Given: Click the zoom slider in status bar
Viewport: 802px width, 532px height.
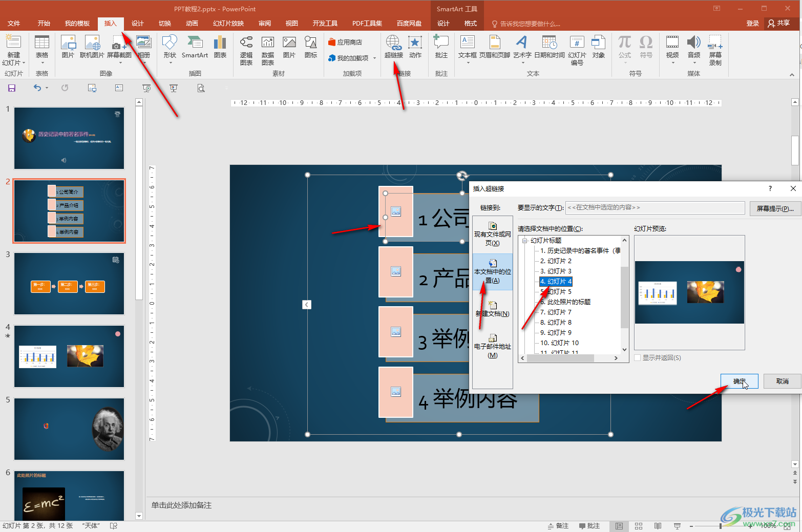Looking at the screenshot, I should pyautogui.click(x=720, y=526).
